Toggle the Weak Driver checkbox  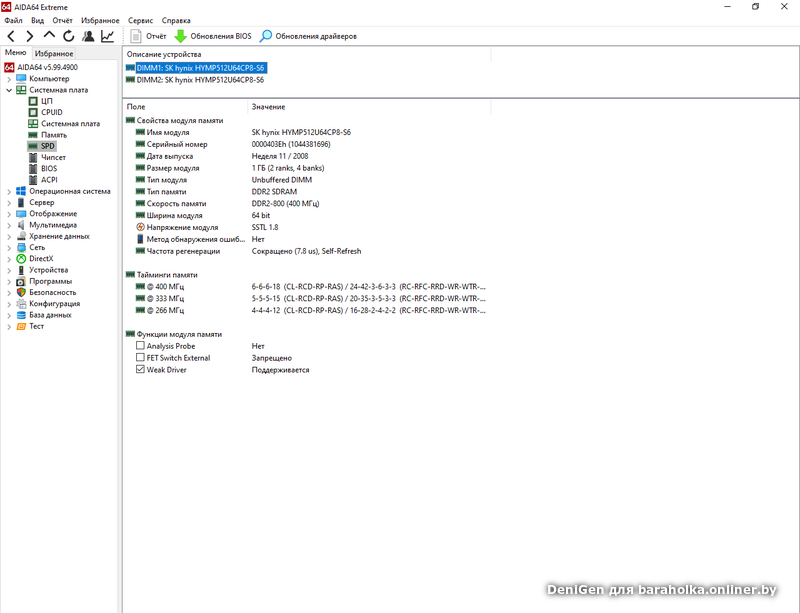click(x=140, y=369)
